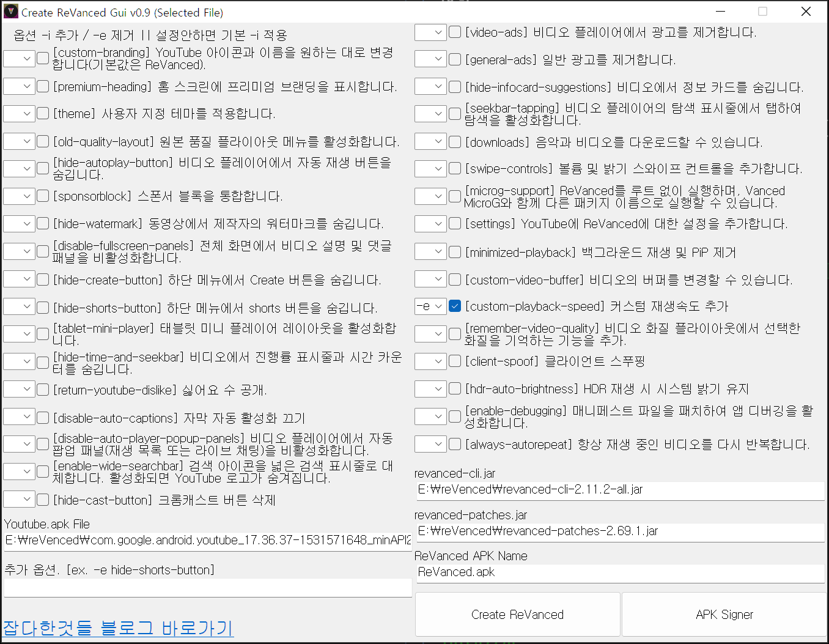Focus the 추가 옵션 input field

(208, 588)
